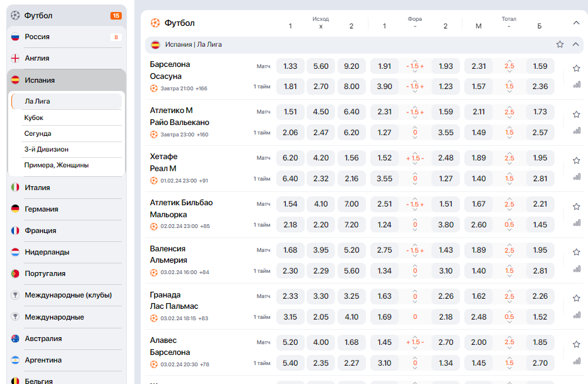588x384 pixels.
Task: Open the Гранада – Лас Пальмас match page
Action: pyautogui.click(x=174, y=300)
